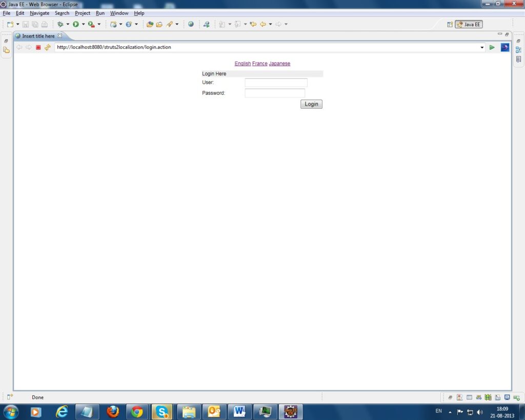The height and width of the screenshot is (420, 525).
Task: Expand the Run button dropdown arrow
Action: pos(83,24)
